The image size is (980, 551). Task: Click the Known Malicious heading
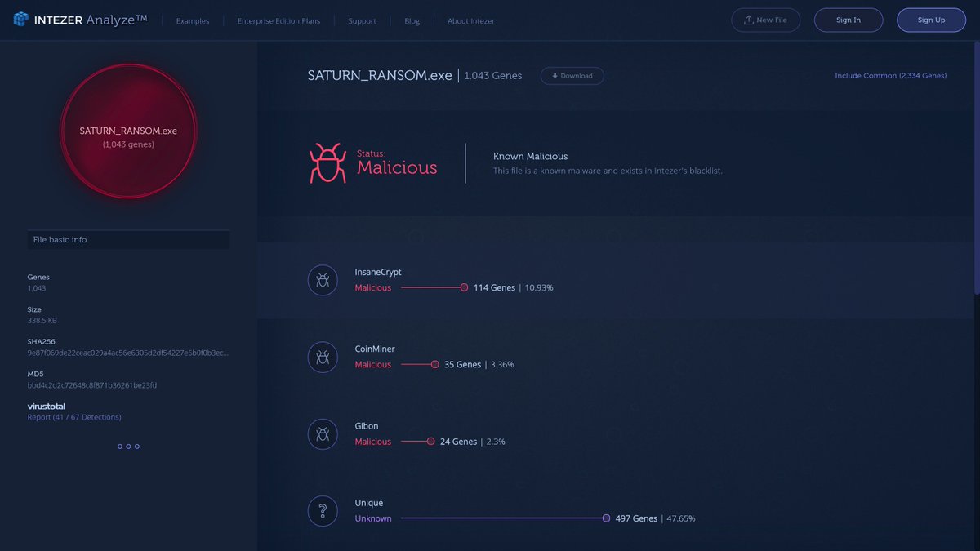pyautogui.click(x=530, y=156)
